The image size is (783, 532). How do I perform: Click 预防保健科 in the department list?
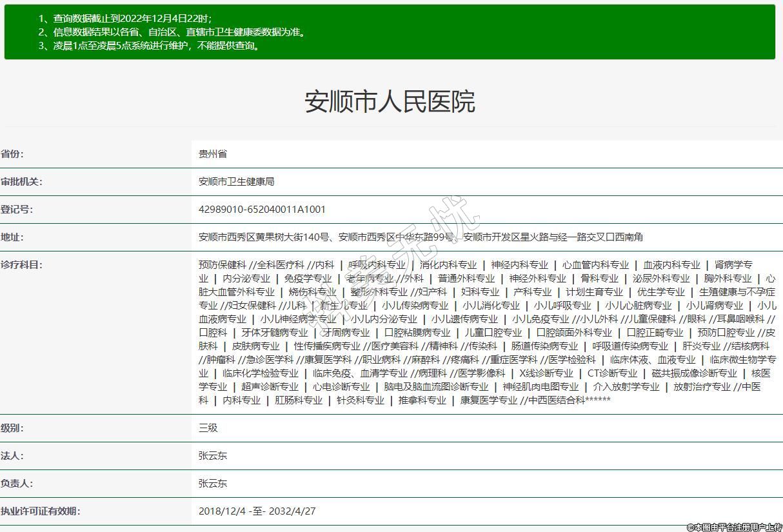(x=223, y=265)
